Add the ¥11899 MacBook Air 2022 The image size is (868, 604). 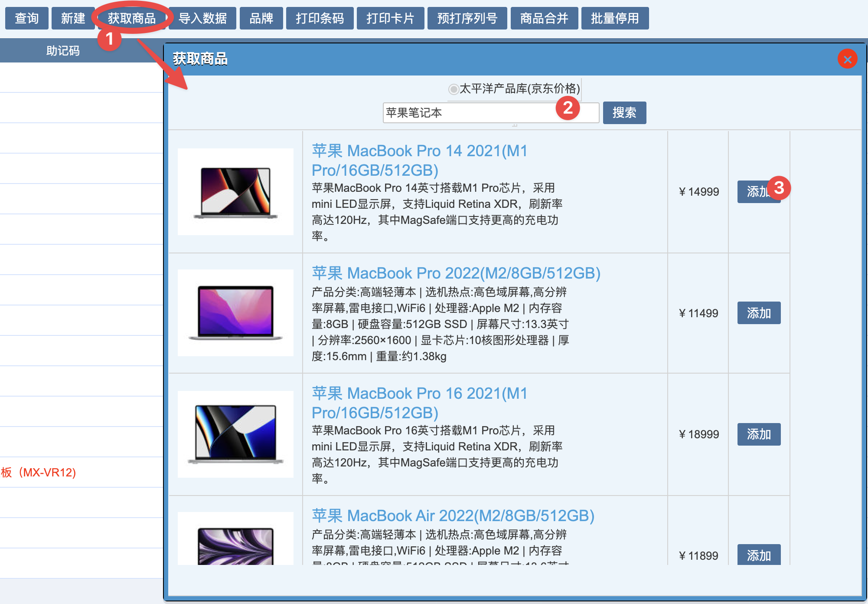[759, 555]
